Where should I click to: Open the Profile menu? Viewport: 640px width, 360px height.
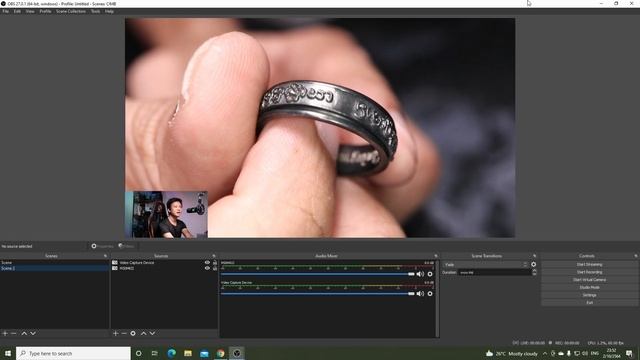tap(45, 11)
